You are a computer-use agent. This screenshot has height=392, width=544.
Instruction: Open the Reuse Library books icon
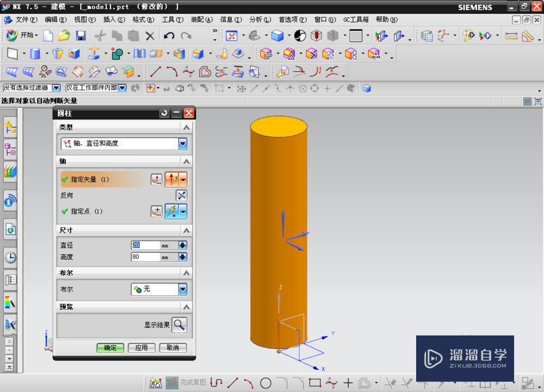(10, 172)
